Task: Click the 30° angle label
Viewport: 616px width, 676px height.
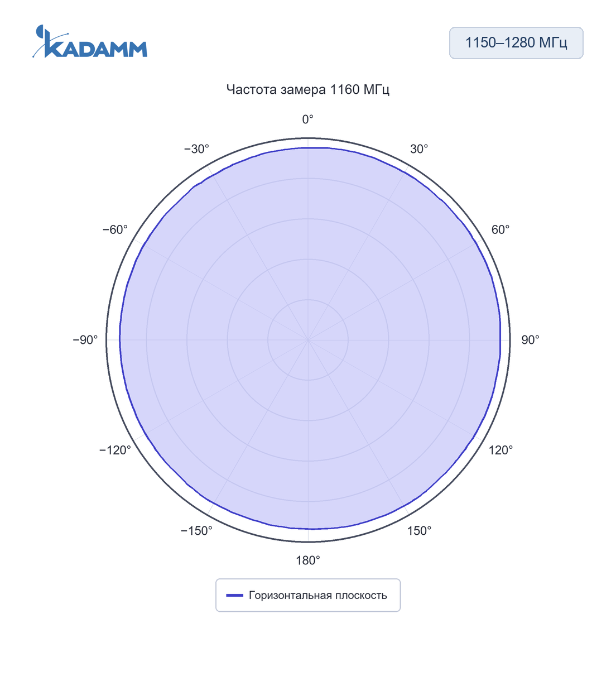Action: [x=419, y=149]
